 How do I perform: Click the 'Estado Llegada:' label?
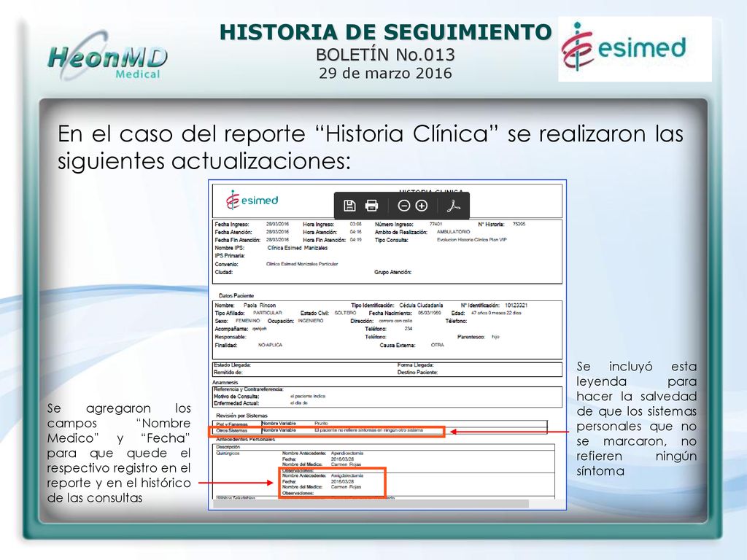click(x=232, y=365)
